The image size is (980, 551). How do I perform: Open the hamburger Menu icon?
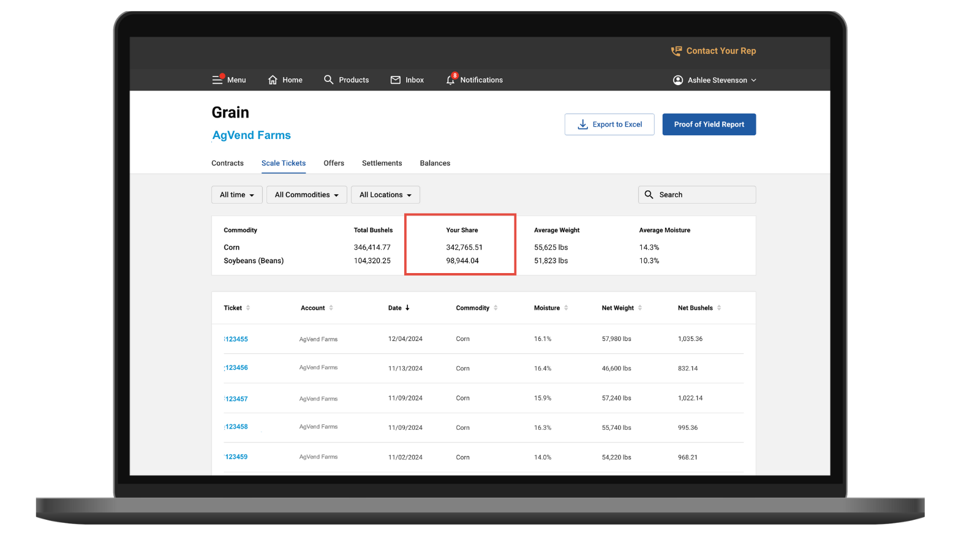point(217,80)
